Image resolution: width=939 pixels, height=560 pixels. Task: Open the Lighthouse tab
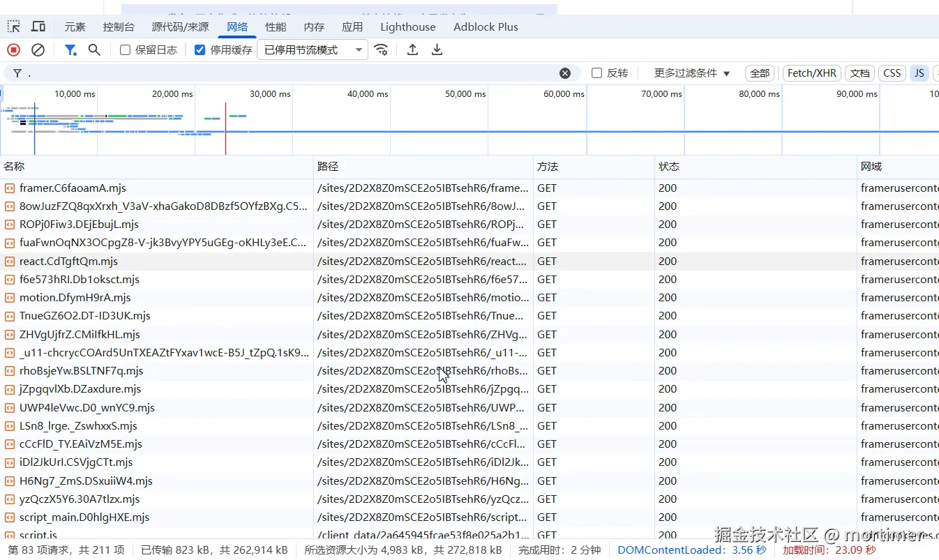(x=407, y=27)
